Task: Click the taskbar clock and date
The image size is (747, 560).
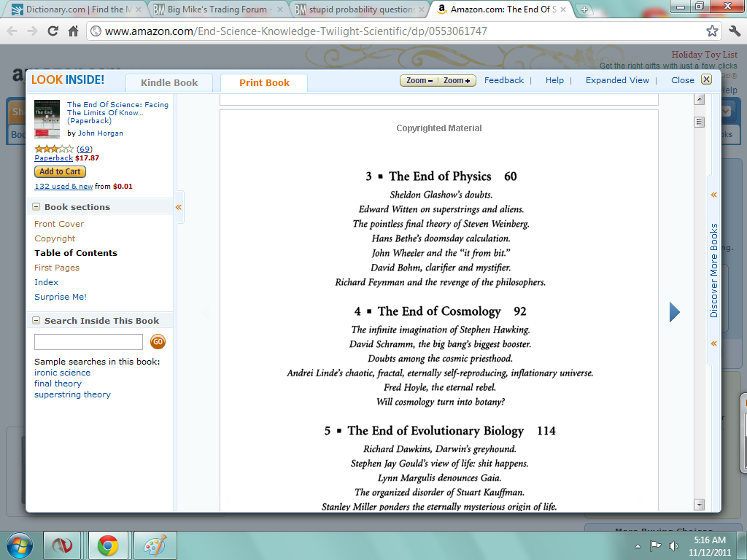Action: point(709,546)
